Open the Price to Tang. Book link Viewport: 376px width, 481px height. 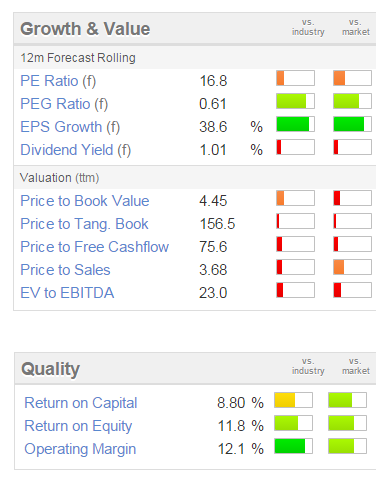84,224
